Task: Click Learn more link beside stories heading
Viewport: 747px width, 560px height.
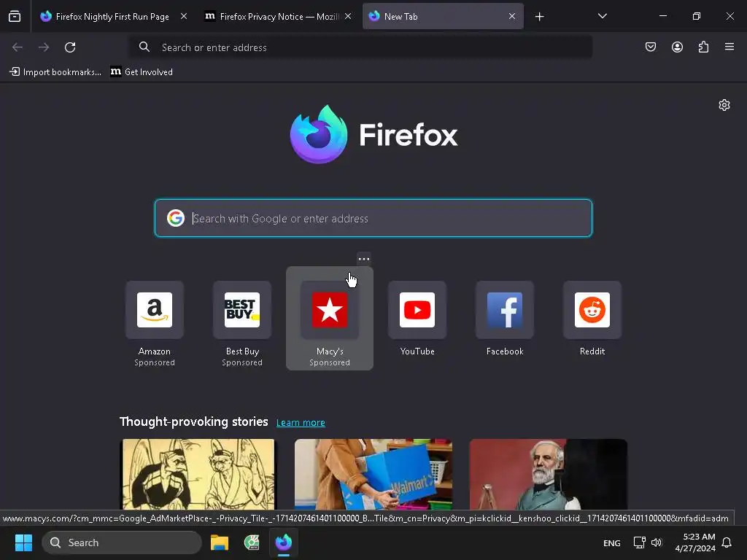Action: coord(301,422)
